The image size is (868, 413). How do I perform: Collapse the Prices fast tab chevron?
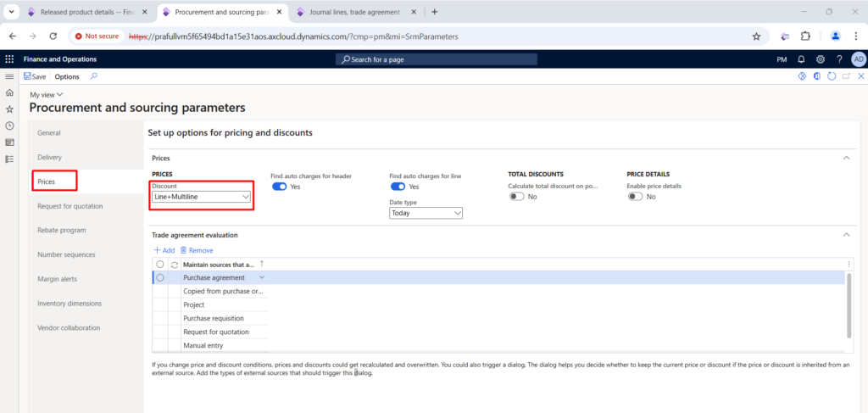(846, 158)
